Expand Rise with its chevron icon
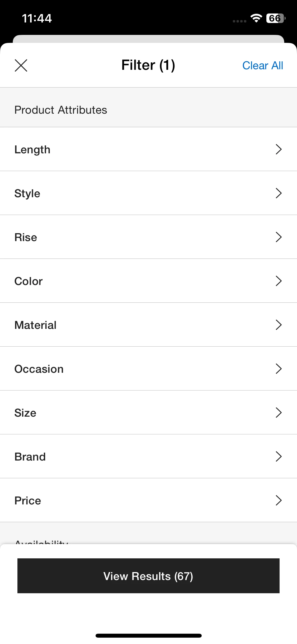 279,237
